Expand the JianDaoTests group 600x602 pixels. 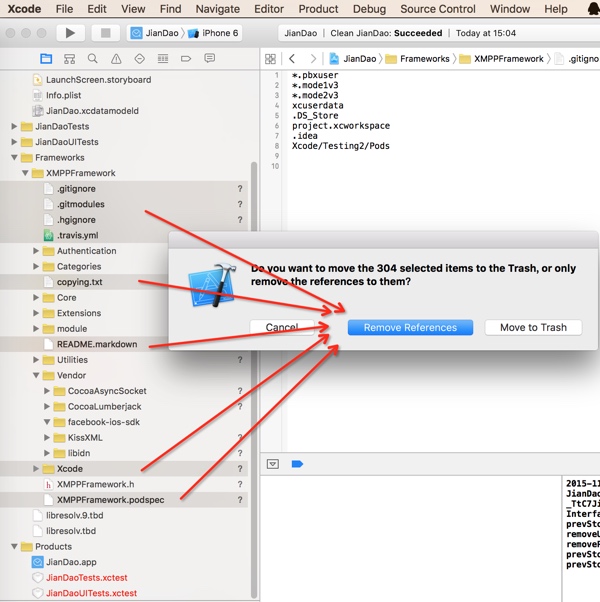pyautogui.click(x=14, y=126)
